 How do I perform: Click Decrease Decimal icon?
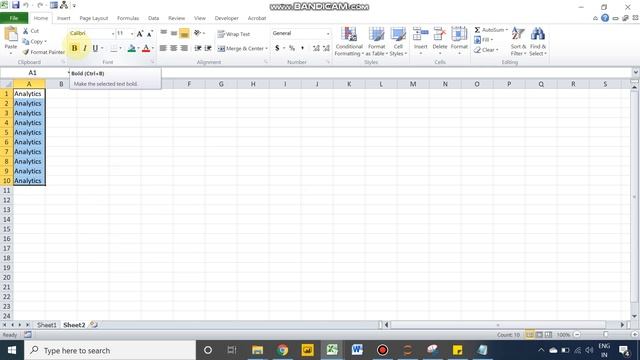[x=326, y=48]
